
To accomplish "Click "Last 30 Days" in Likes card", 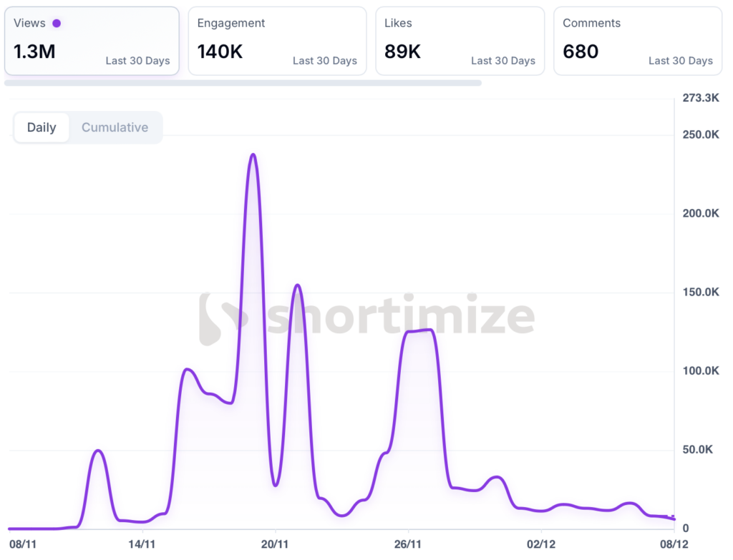I will click(503, 61).
